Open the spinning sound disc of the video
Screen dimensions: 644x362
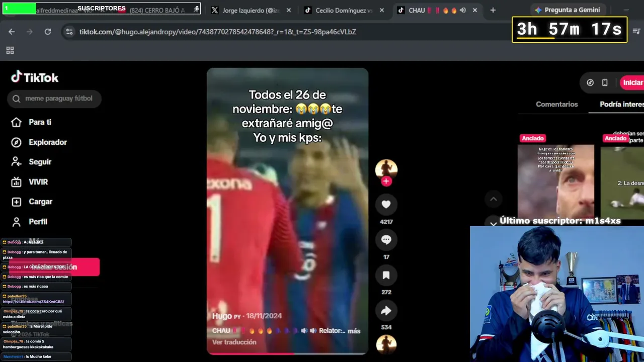click(x=386, y=344)
